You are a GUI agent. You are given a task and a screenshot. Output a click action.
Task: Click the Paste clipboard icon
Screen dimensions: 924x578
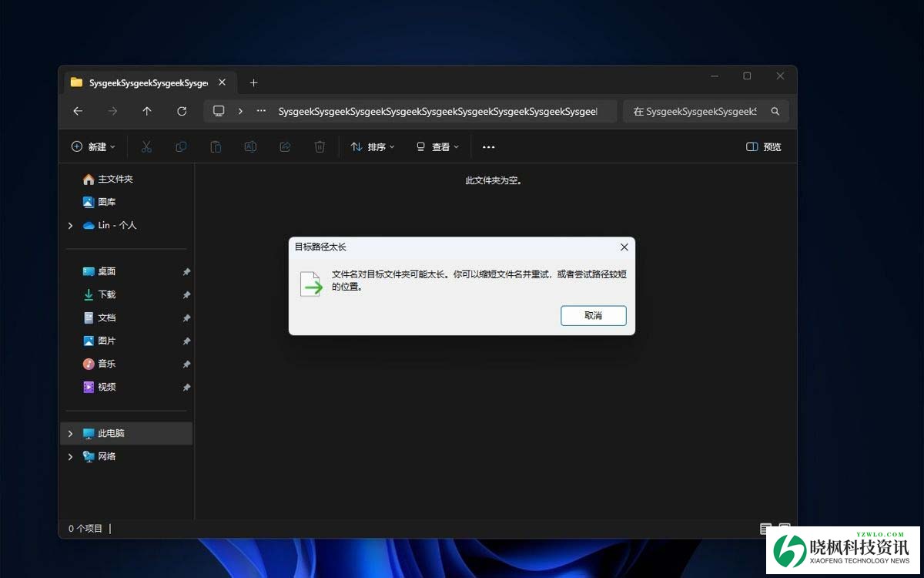click(216, 146)
